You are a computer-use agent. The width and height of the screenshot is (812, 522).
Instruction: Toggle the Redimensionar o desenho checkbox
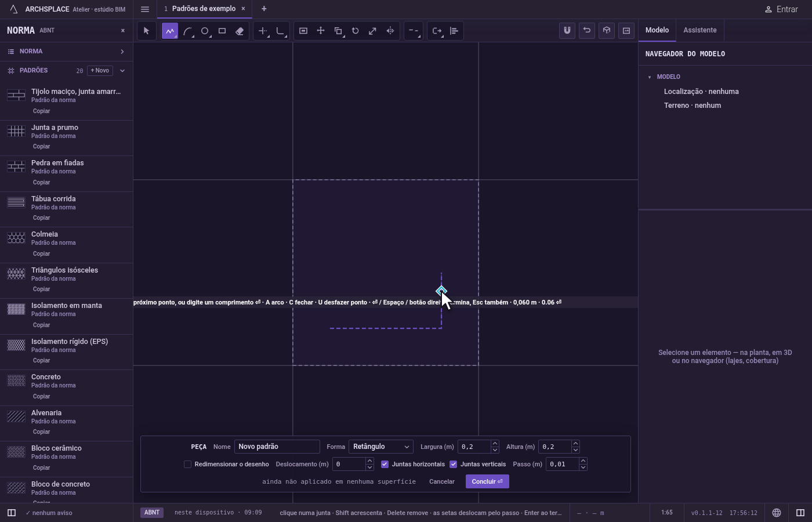point(187,464)
